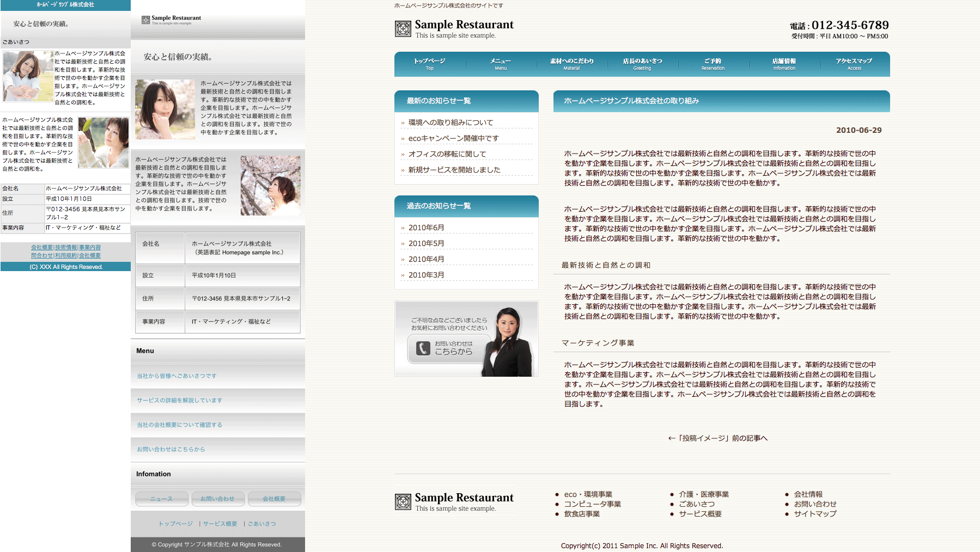Image resolution: width=980 pixels, height=552 pixels.
Task: Open トップページ in the main navigation bar
Action: point(429,64)
